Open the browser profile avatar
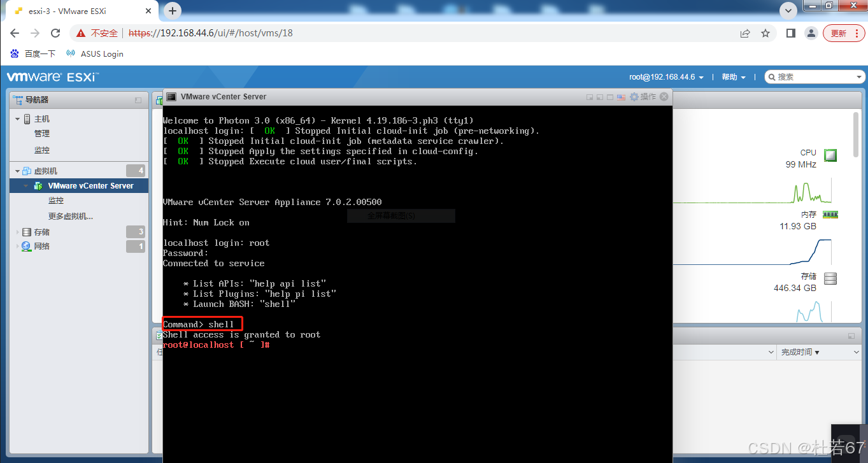868x463 pixels. tap(811, 33)
